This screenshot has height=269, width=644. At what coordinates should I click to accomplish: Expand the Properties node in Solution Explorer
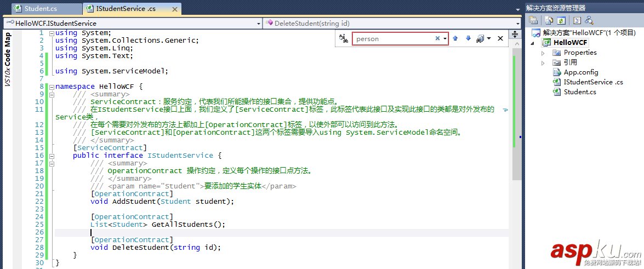coord(543,53)
